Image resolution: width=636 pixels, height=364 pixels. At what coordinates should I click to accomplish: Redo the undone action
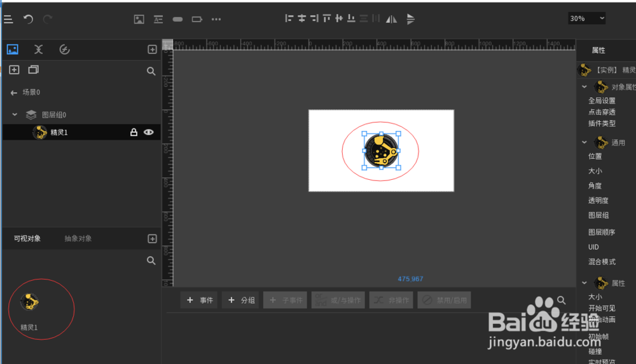[x=48, y=19]
